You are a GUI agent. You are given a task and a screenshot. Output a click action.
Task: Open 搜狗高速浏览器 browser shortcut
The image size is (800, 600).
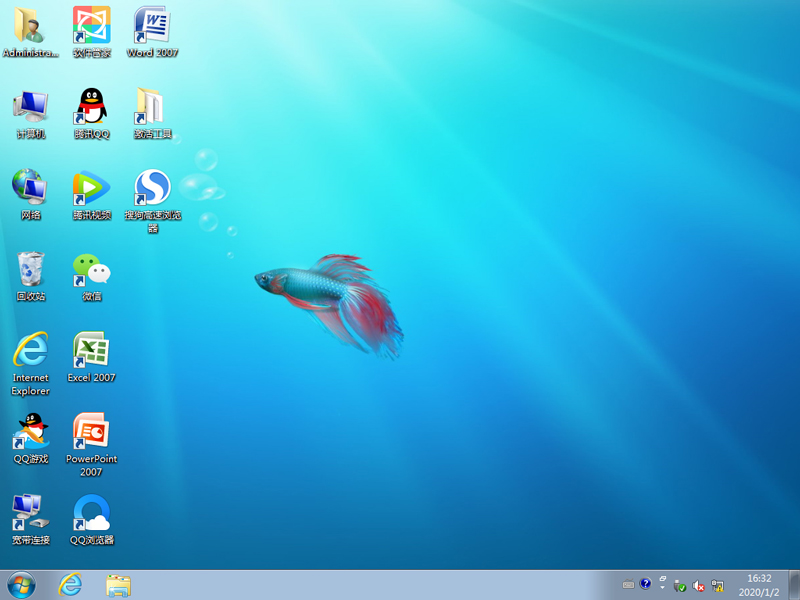[152, 188]
